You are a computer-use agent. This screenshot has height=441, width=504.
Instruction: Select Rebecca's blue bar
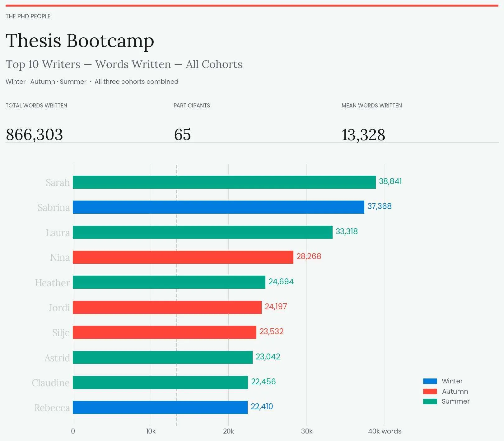(x=160, y=407)
